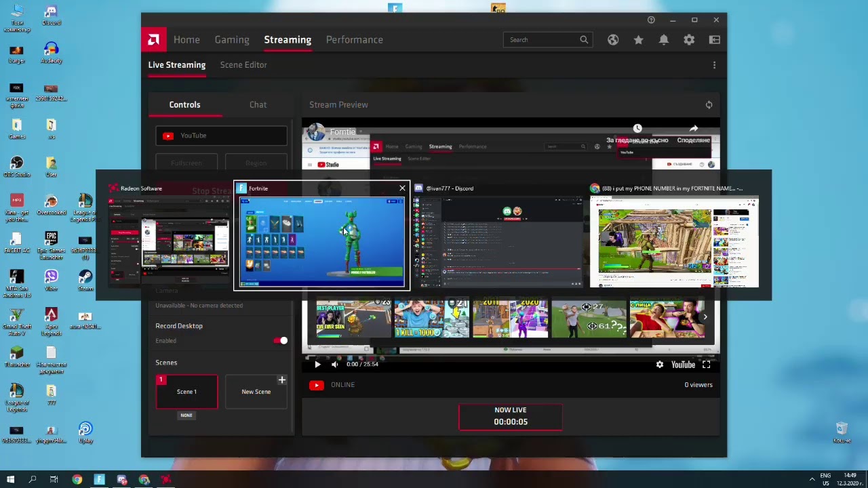868x488 pixels.
Task: Click the Chrome taskbar icon
Action: (x=77, y=479)
